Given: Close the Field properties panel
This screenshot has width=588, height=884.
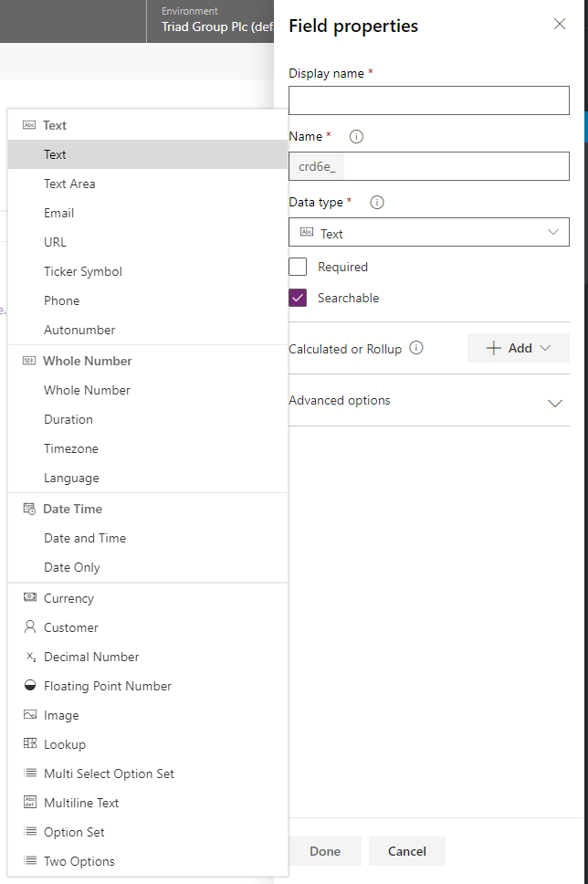Looking at the screenshot, I should 560,24.
